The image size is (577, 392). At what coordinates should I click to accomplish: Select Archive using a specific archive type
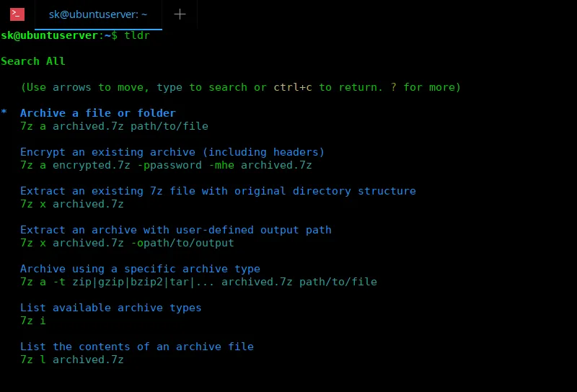coord(140,269)
